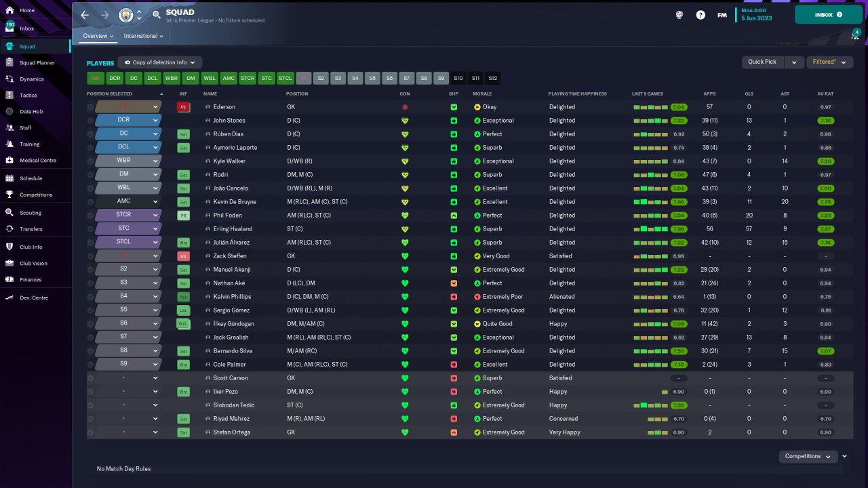Toggle the selection circle for Zack Steffen's row
Viewport: 868px width, 488px height.
point(91,256)
